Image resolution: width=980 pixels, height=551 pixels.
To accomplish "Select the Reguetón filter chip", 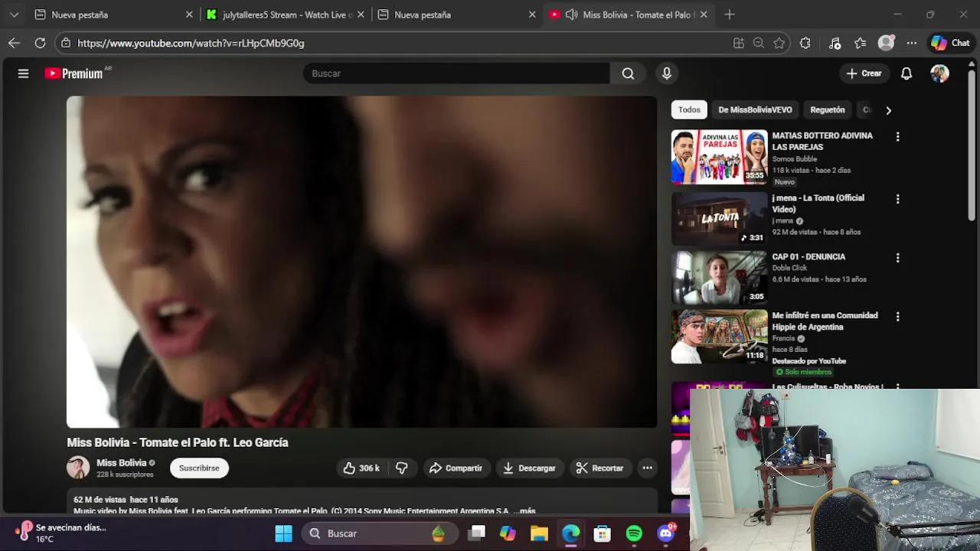I will click(828, 110).
